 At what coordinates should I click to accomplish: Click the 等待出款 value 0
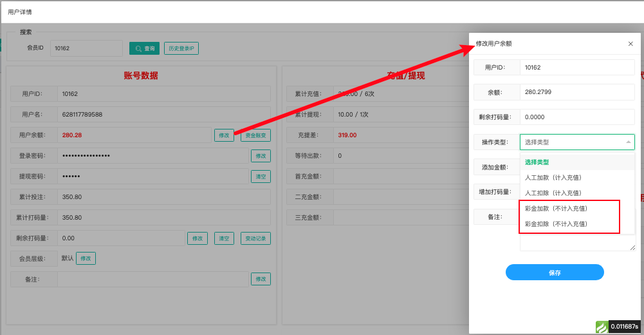pyautogui.click(x=340, y=156)
